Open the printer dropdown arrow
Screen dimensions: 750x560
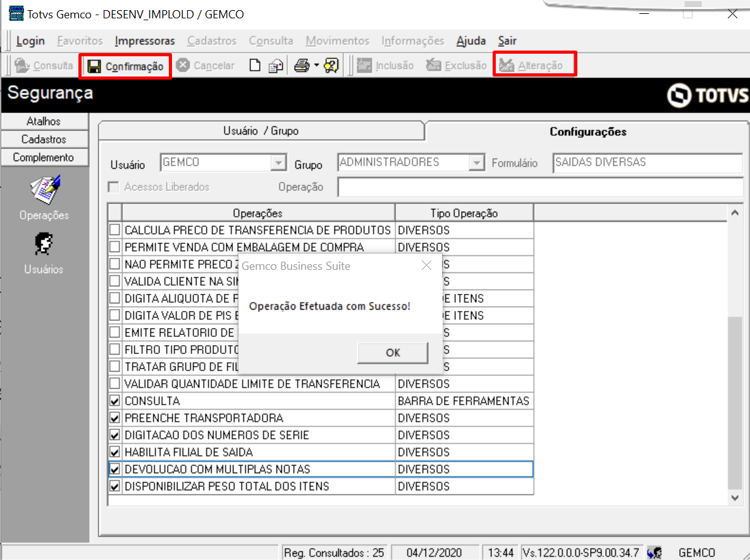(x=316, y=66)
